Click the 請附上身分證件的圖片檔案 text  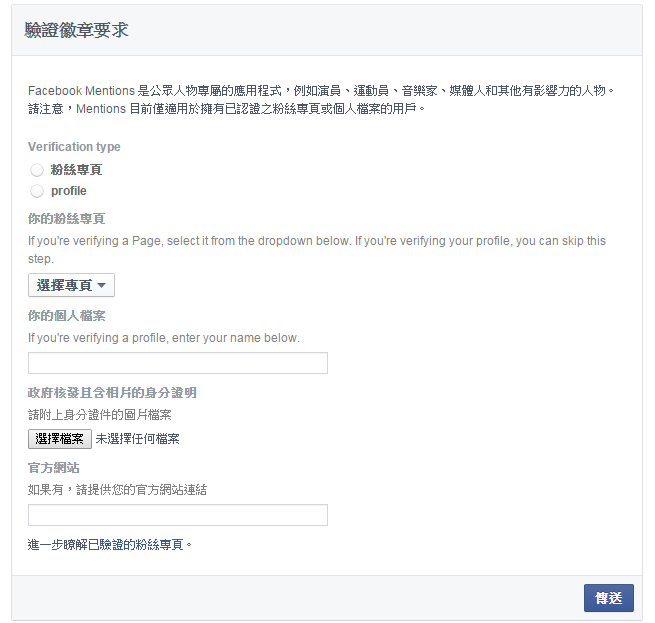pos(100,415)
